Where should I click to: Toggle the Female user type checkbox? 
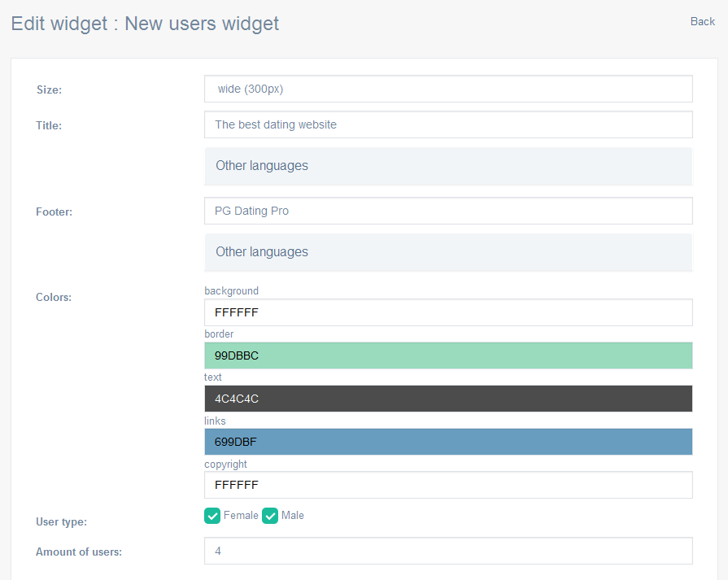212,516
